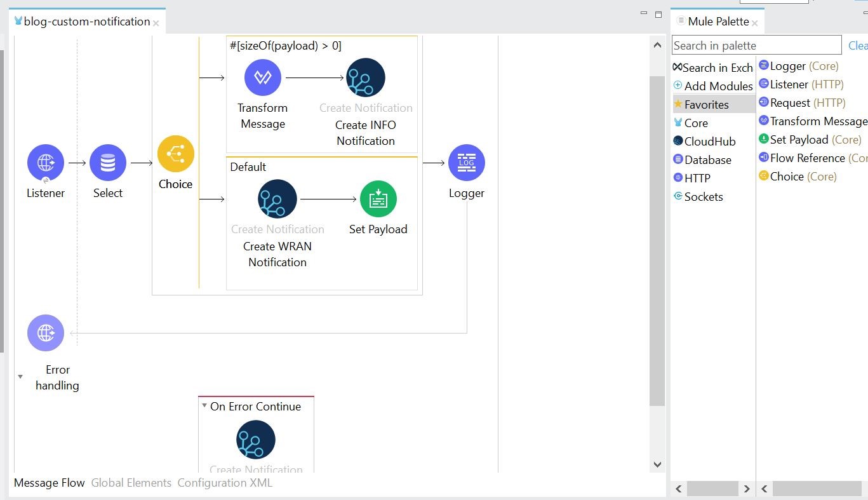Switch to Global Elements tab
This screenshot has height=500, width=868.
(131, 483)
